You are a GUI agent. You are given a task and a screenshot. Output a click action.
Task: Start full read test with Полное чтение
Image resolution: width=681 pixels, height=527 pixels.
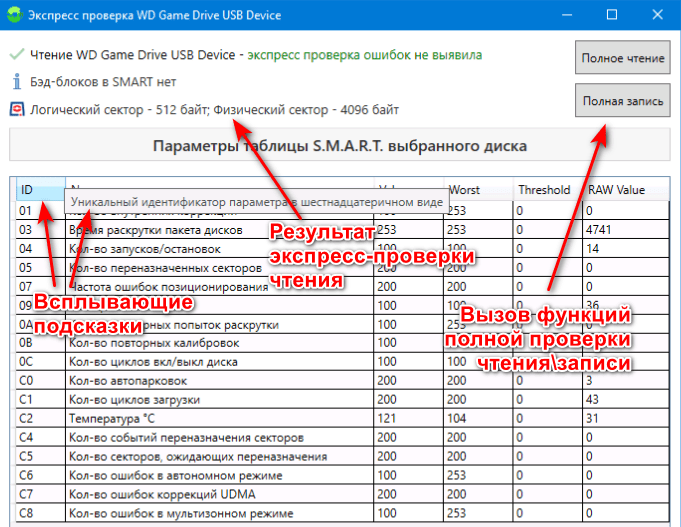622,57
